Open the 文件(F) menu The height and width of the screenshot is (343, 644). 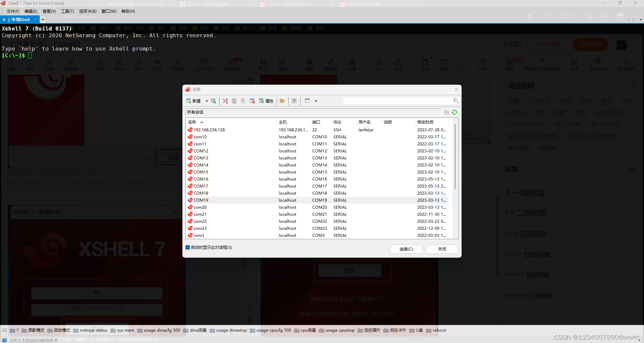tap(13, 11)
